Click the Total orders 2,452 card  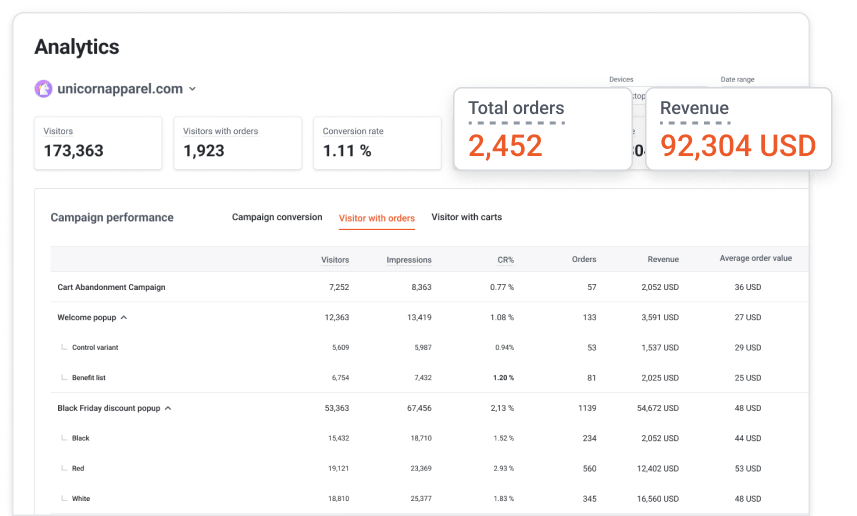tap(543, 129)
